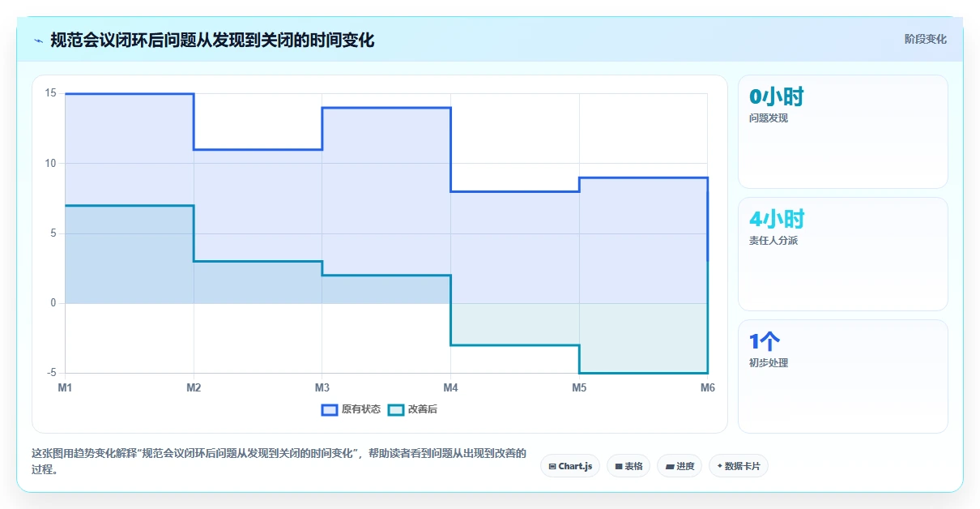
Task: Click the icon inside the Chart.js chip
Action: [552, 467]
